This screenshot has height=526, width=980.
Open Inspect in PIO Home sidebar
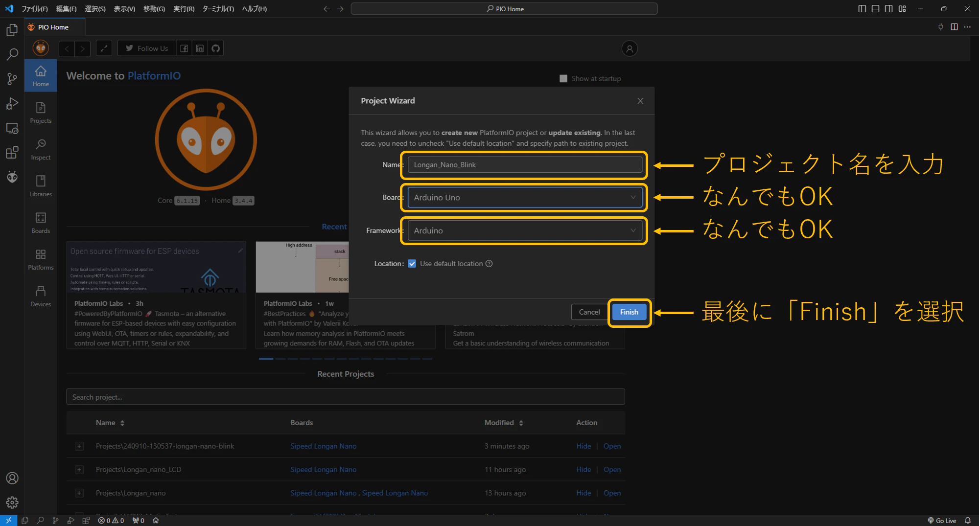[41, 149]
